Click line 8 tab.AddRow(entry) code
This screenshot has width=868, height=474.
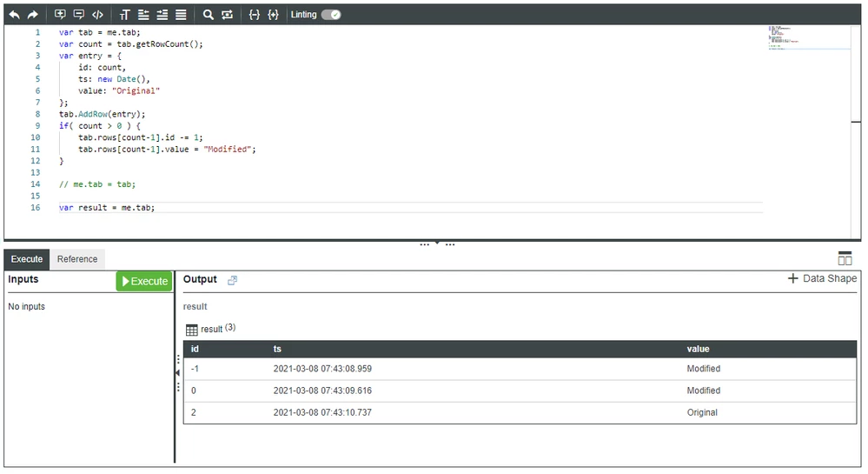(103, 114)
